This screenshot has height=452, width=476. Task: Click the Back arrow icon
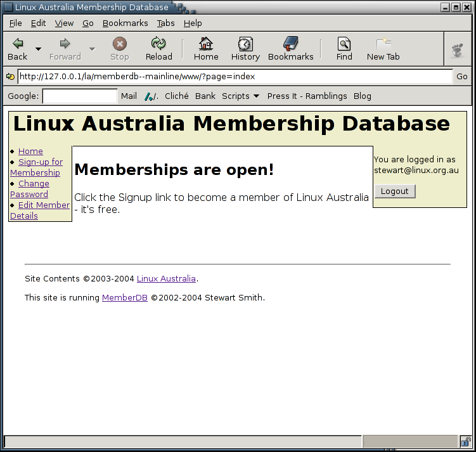tap(18, 44)
